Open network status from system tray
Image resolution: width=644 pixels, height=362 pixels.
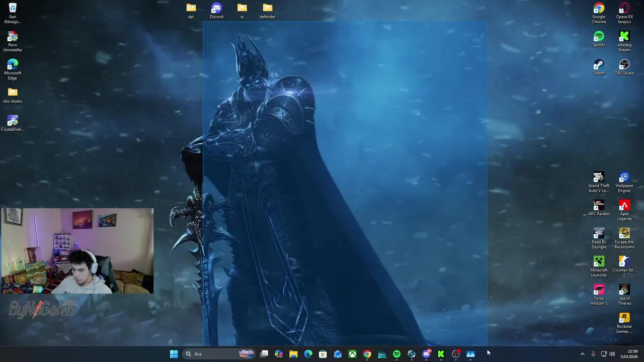tap(604, 354)
